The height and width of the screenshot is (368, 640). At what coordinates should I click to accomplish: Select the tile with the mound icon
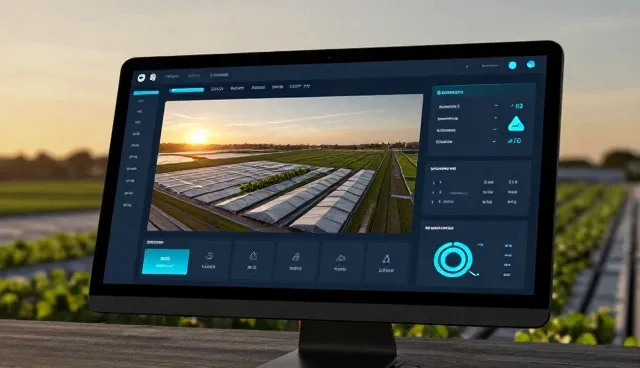click(x=340, y=262)
